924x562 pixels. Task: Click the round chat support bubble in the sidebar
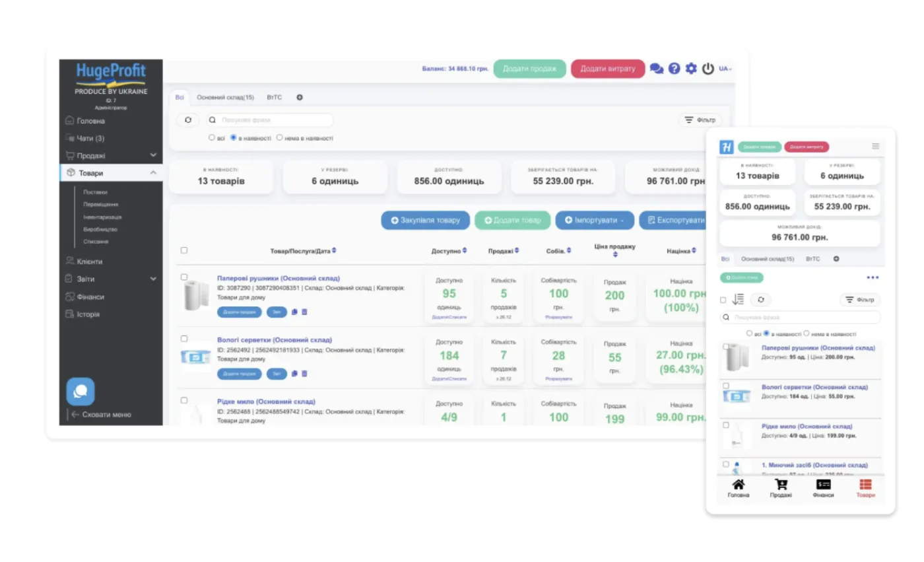[81, 392]
